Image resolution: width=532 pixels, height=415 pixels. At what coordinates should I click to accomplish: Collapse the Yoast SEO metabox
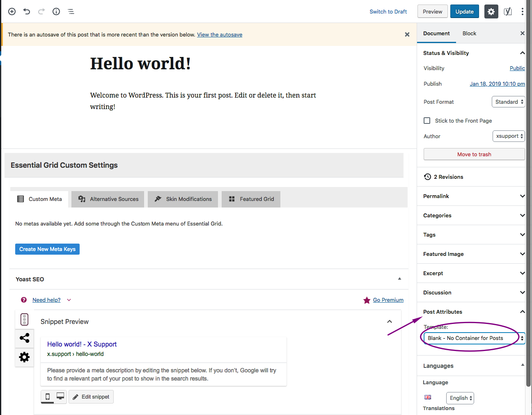(x=399, y=279)
